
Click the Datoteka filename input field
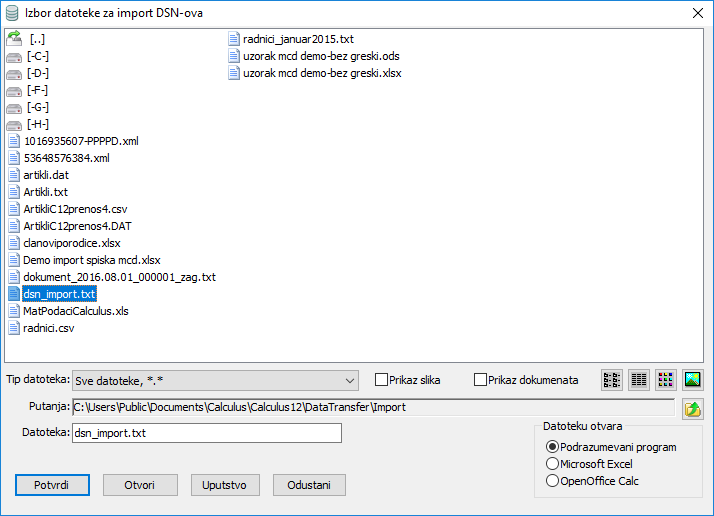click(206, 433)
